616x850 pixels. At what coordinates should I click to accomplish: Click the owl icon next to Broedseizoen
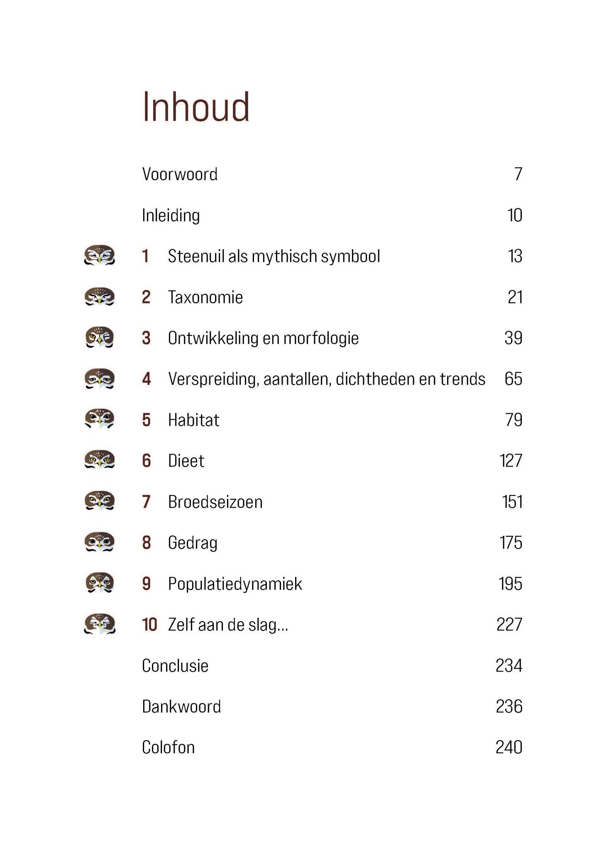pos(100,501)
